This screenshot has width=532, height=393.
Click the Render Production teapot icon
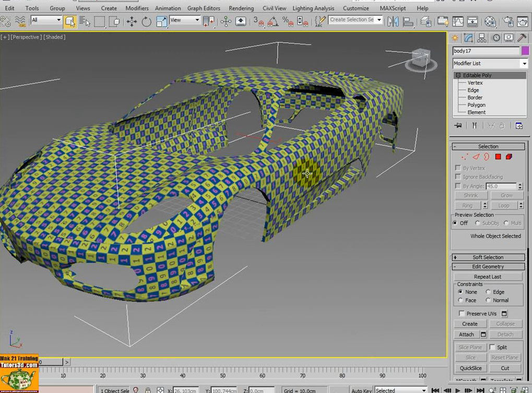[523, 21]
